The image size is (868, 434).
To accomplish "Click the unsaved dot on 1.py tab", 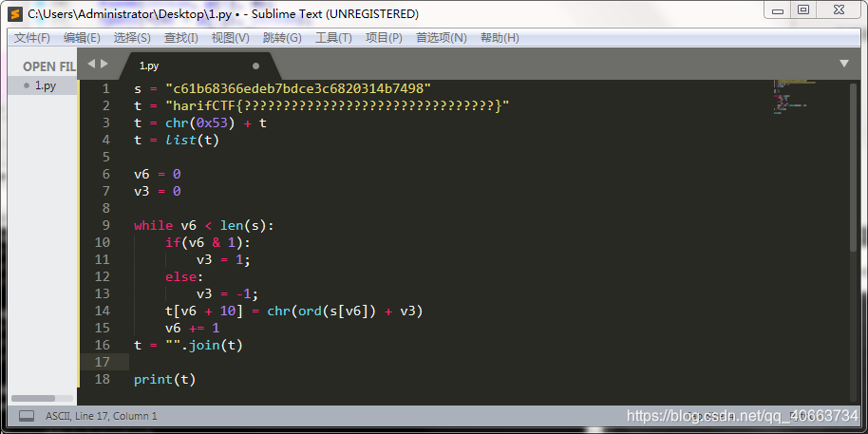I will click(x=255, y=66).
